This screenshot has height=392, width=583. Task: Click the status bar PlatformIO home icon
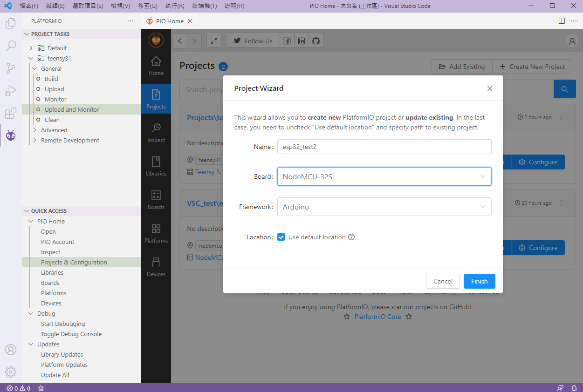tap(41, 388)
